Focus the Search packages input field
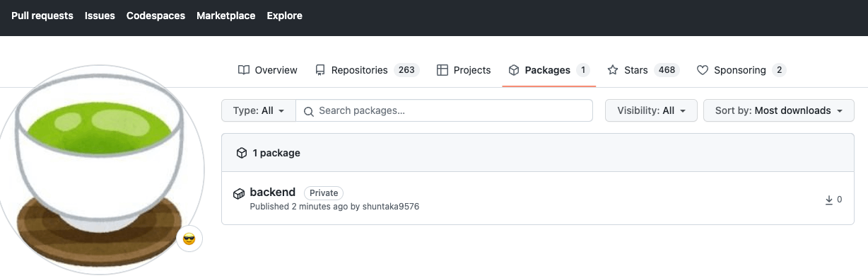868x276 pixels. tap(444, 110)
